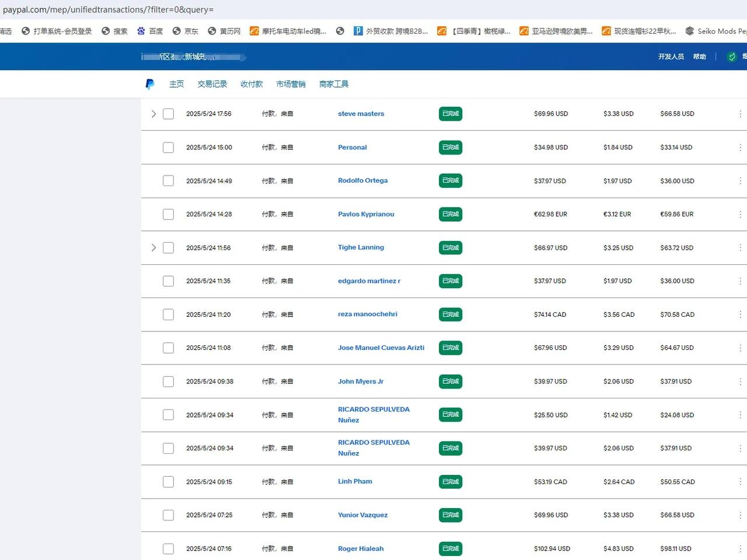This screenshot has width=747, height=560.
Task: Click 已完成 status badge for Yunior Vazquez
Action: 451,515
